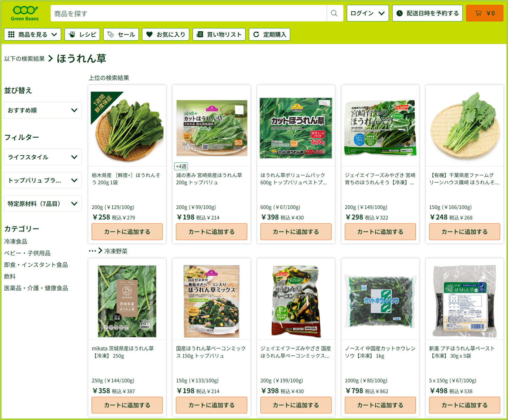Open the プチほうれん草 paste product image

[465, 301]
